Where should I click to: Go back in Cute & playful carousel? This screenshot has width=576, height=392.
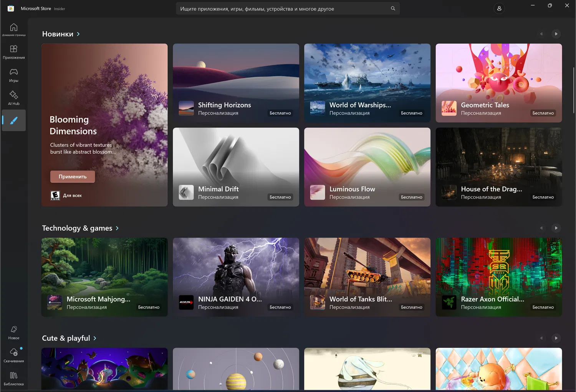[541, 338]
